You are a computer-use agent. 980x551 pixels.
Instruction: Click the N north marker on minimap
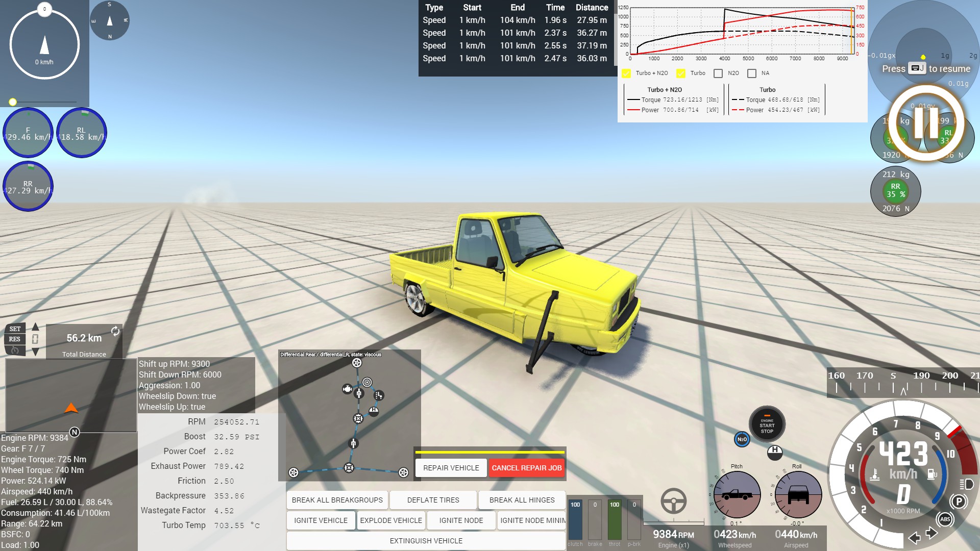tap(75, 432)
